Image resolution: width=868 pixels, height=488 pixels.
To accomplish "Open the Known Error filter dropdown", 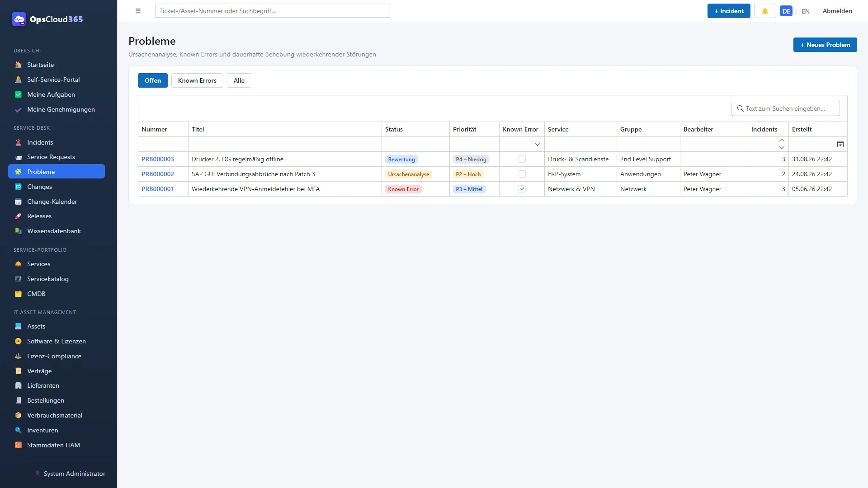I will [537, 145].
